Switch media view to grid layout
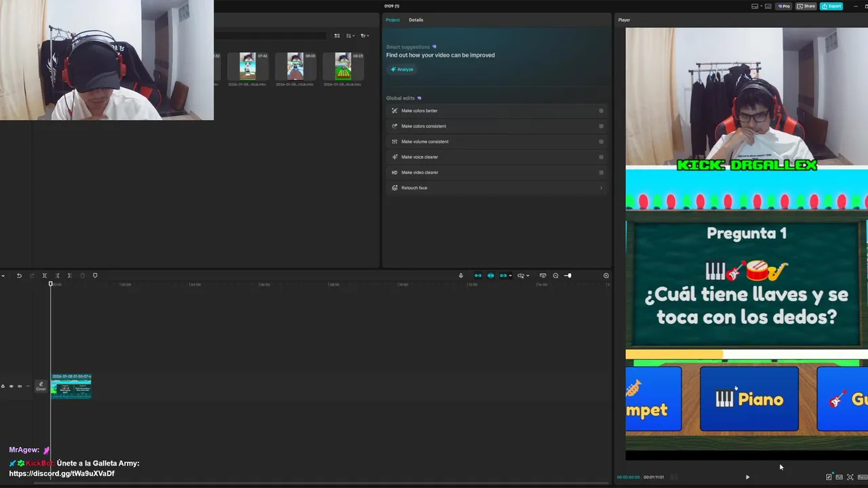The image size is (868, 488). [x=337, y=36]
